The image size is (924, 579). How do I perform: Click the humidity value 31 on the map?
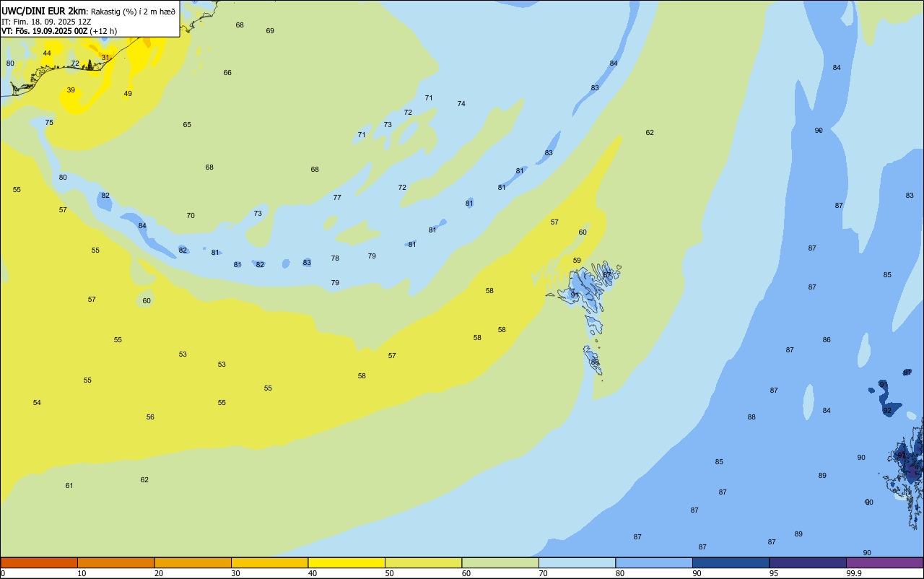(105, 58)
